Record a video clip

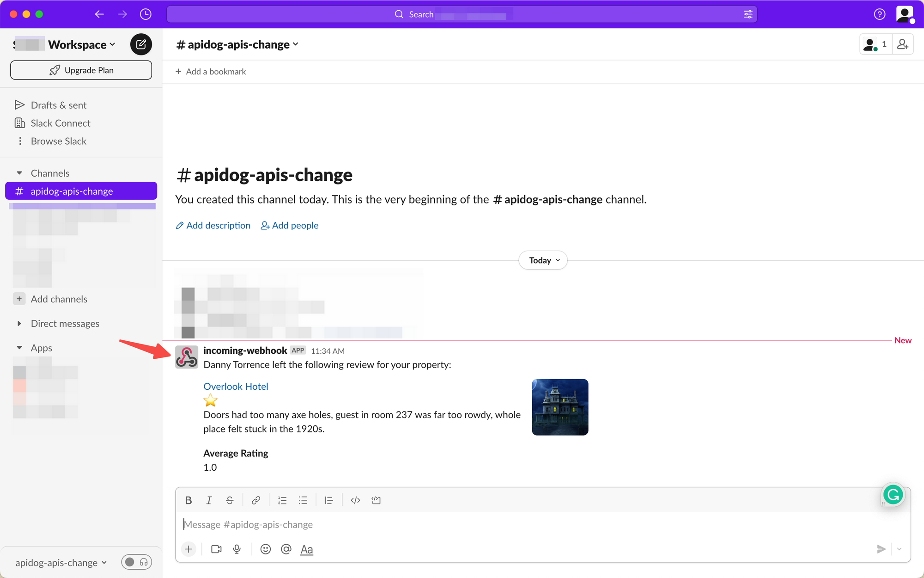(x=216, y=549)
